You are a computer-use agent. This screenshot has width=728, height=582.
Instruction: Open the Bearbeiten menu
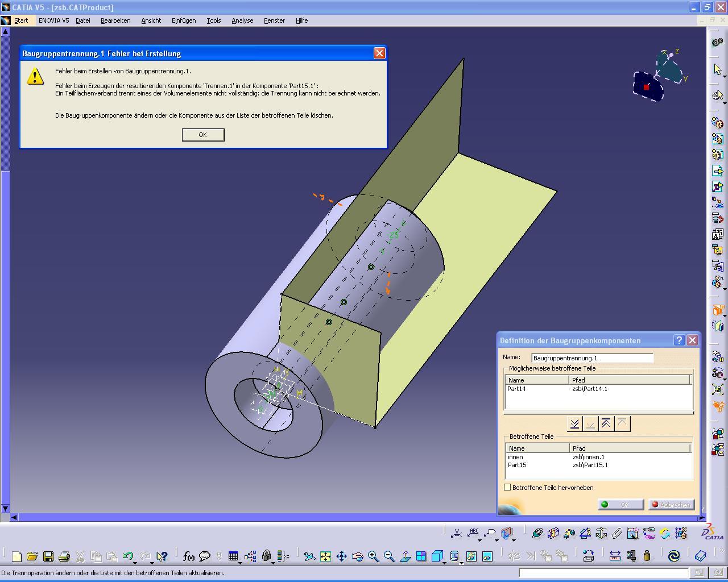click(x=115, y=20)
